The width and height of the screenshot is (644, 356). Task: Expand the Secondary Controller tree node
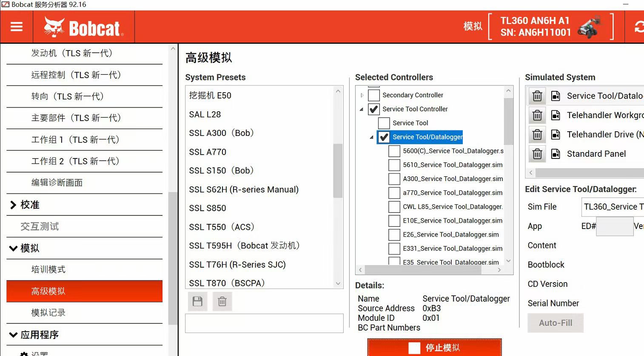pos(362,95)
